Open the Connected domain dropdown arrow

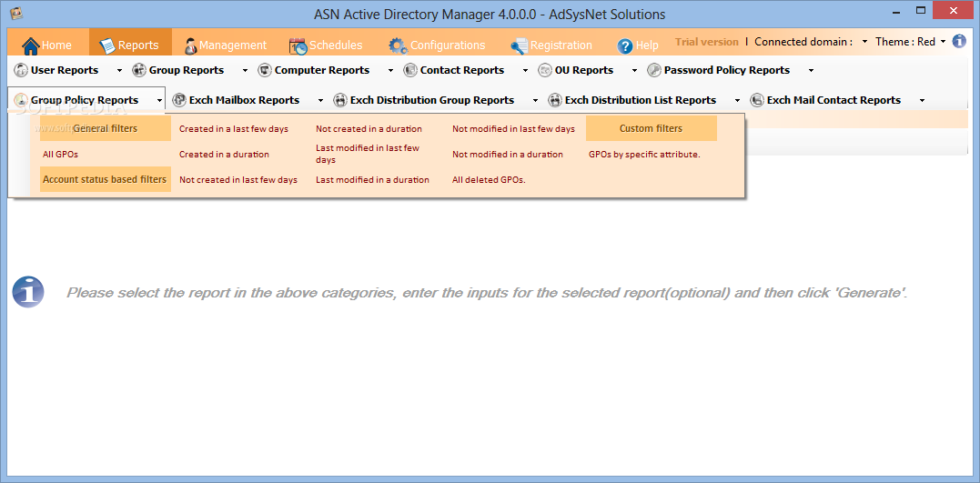pyautogui.click(x=864, y=42)
